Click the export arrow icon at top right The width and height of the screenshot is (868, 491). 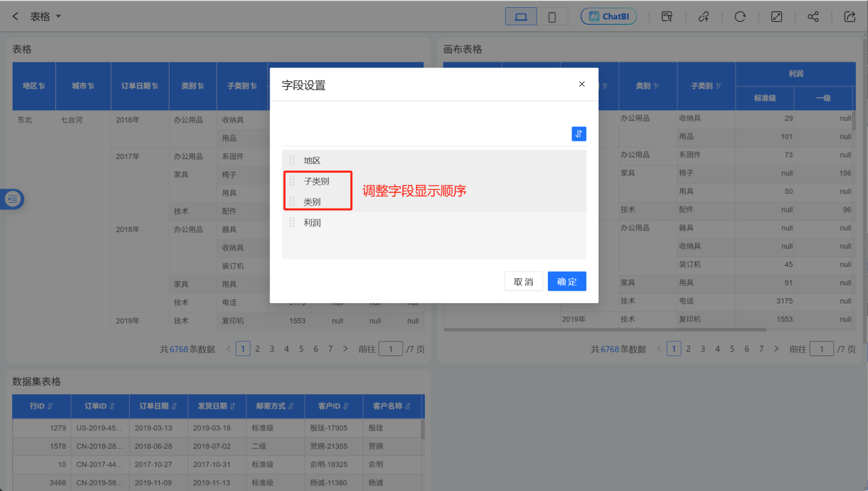pos(850,16)
